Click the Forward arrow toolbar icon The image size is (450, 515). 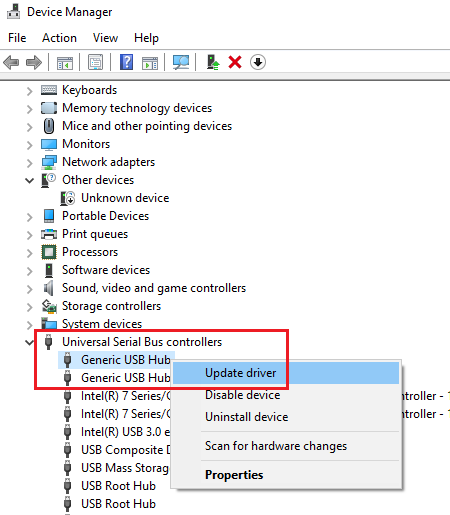(34, 63)
